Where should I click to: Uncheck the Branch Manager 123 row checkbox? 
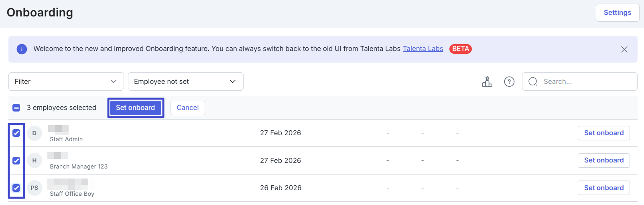(x=16, y=160)
